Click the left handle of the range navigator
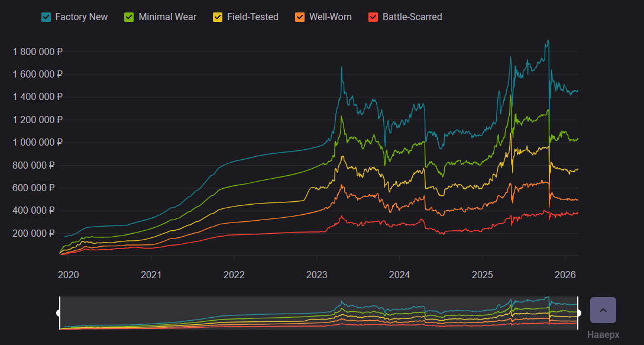This screenshot has width=644, height=345. pos(59,312)
